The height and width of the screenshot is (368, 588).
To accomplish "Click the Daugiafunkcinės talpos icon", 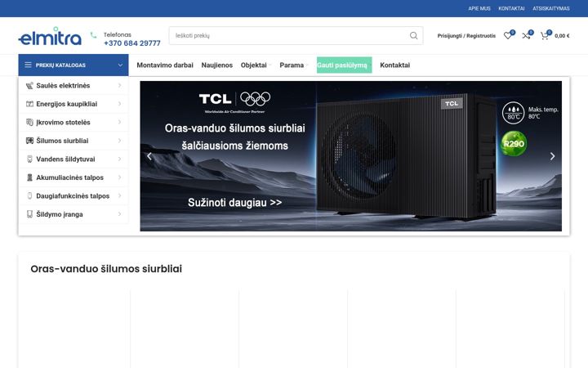I will (x=29, y=196).
